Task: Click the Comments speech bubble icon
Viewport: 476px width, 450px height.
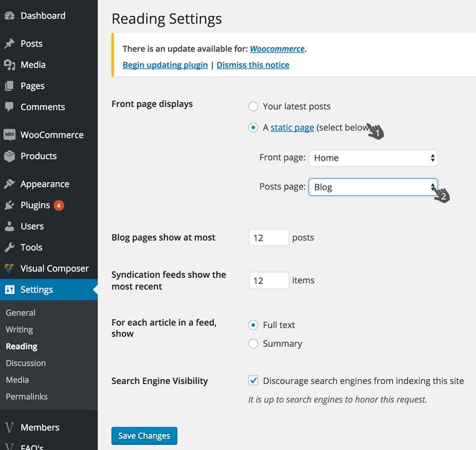Action: click(9, 107)
